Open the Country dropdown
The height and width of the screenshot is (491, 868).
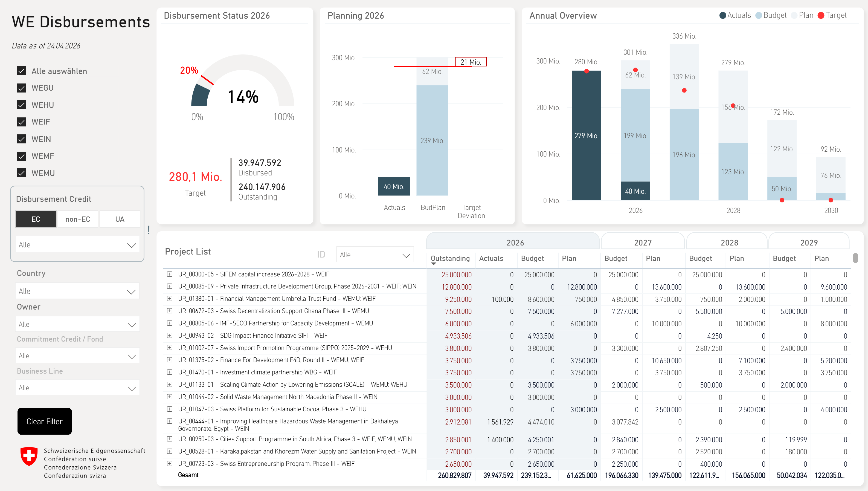(x=77, y=291)
